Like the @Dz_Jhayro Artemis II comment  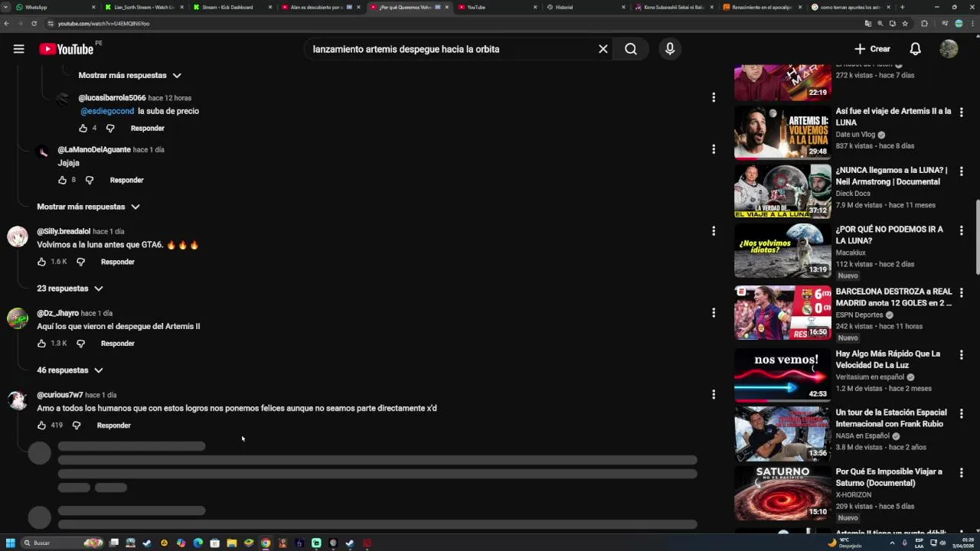pyautogui.click(x=42, y=344)
